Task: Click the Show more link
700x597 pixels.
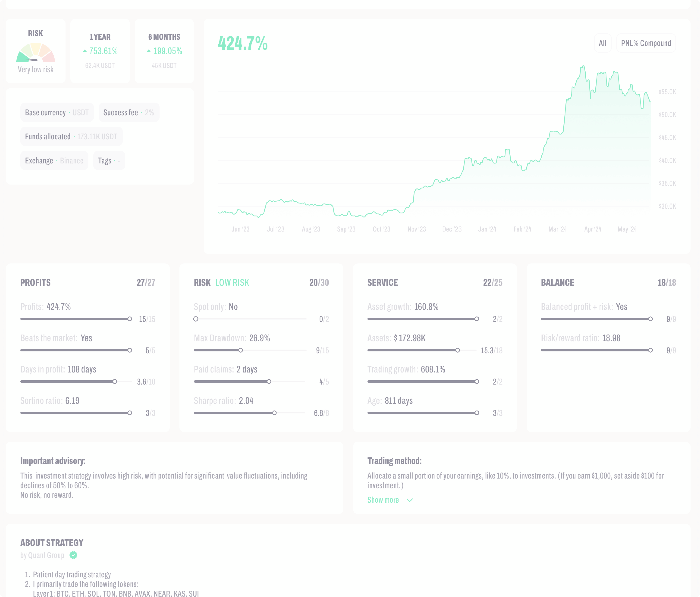Action: pyautogui.click(x=383, y=500)
